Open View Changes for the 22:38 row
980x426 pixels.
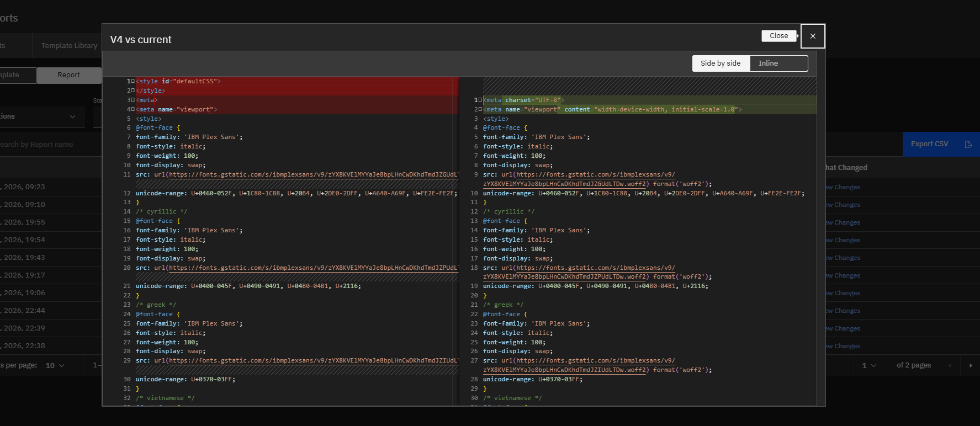(x=843, y=346)
